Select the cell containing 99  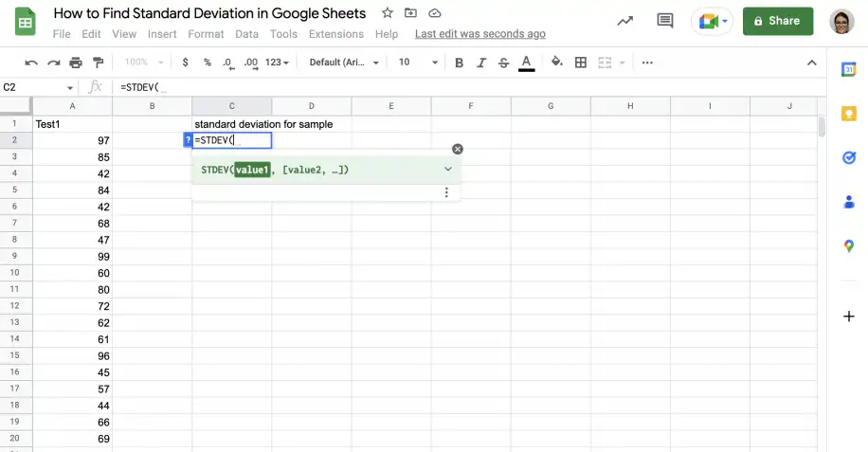point(73,257)
